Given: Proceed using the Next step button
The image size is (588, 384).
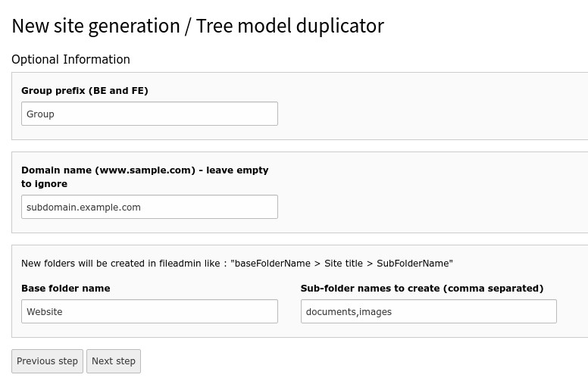Looking at the screenshot, I should (x=114, y=361).
